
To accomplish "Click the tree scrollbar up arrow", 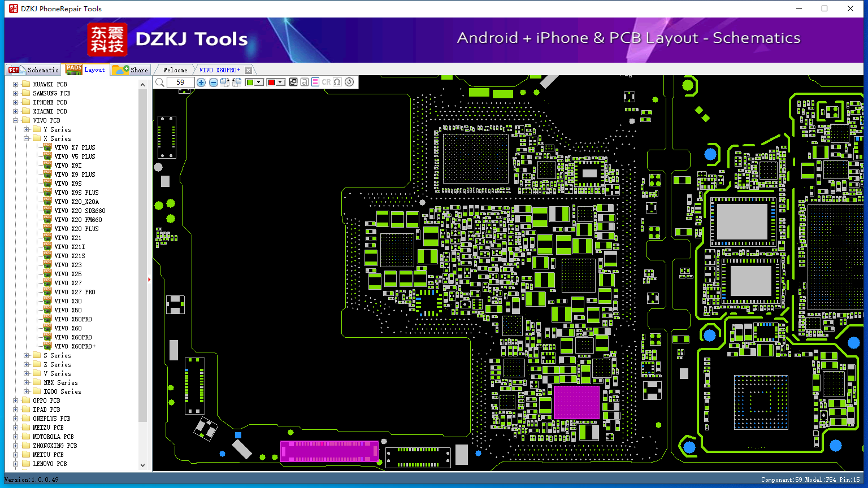I will pos(142,84).
